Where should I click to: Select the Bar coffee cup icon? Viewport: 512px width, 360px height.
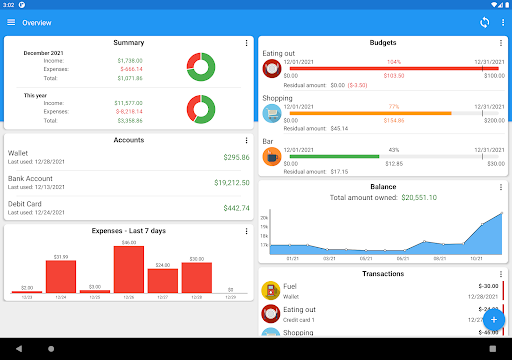click(x=272, y=156)
